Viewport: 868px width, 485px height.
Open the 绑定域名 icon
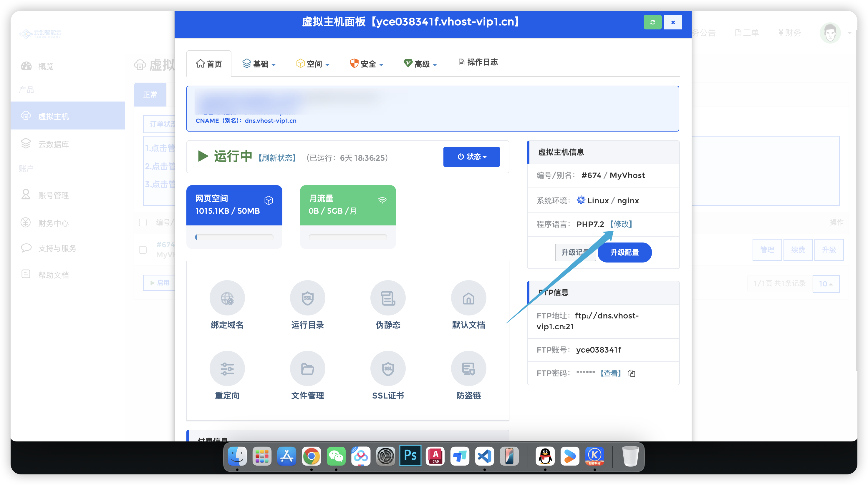tap(227, 298)
